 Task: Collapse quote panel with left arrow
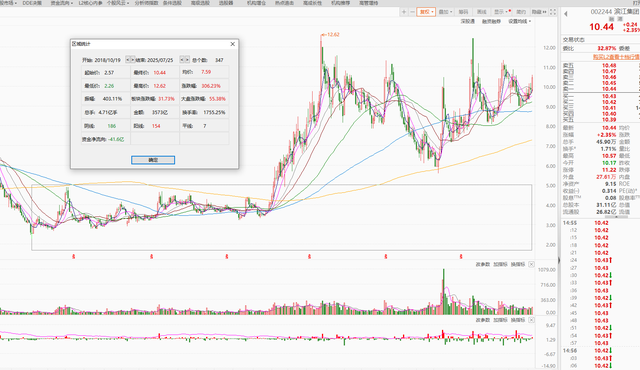(566, 14)
